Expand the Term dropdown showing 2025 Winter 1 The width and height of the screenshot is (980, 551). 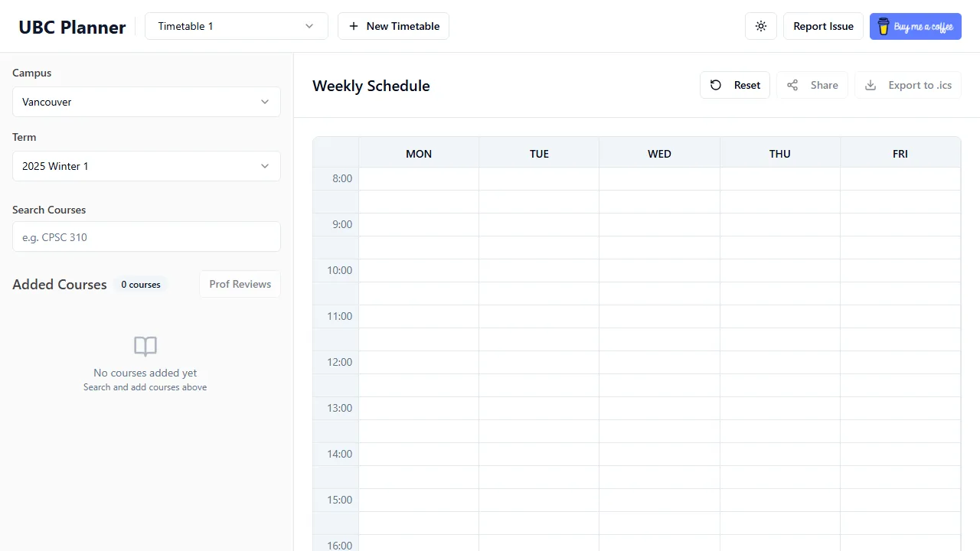145,166
